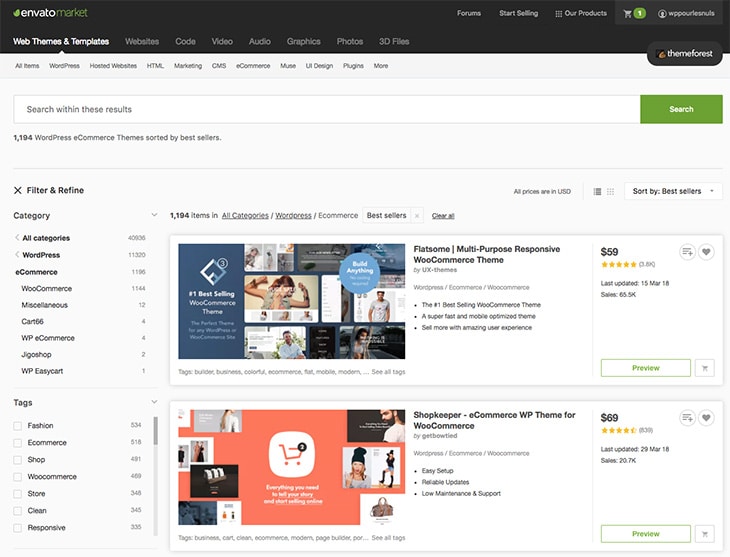Open author getbowtied profile link
The image size is (730, 557).
coord(439,435)
